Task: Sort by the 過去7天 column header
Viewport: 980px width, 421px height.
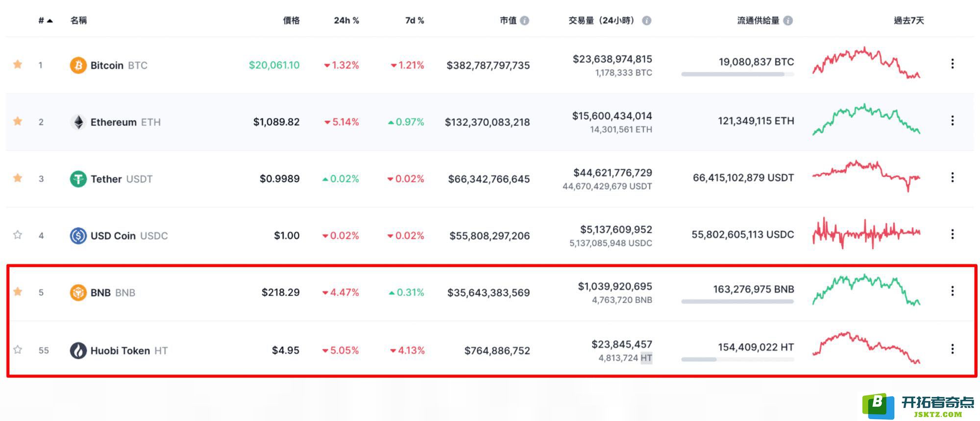Action: coord(908,21)
